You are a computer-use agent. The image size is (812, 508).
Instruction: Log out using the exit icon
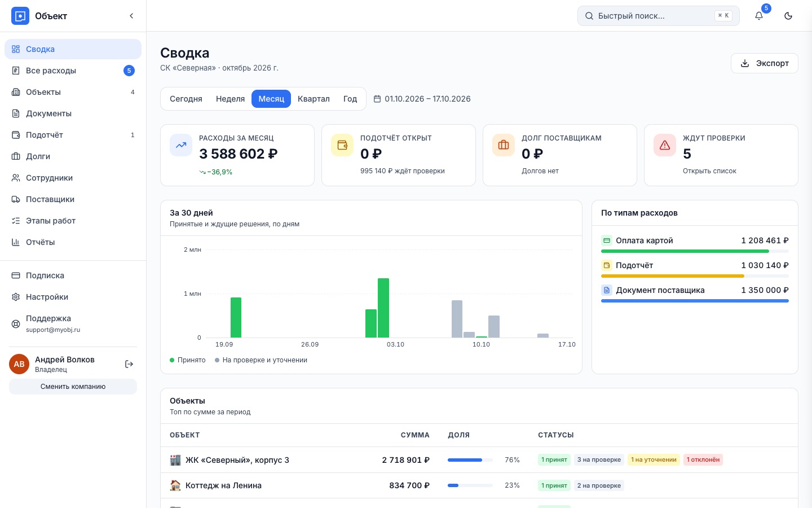(129, 364)
